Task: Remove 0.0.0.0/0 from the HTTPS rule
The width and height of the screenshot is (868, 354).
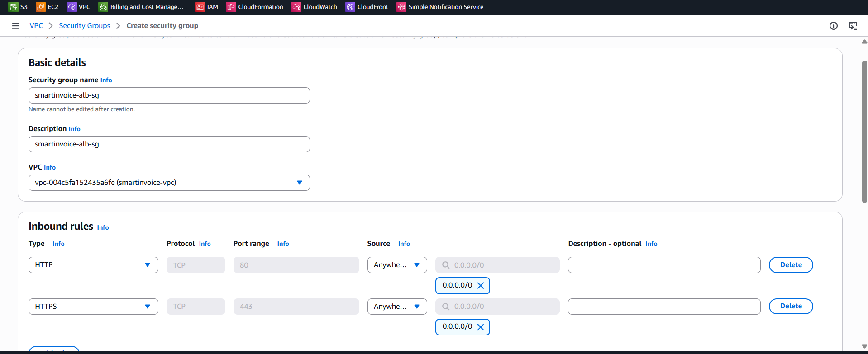Action: click(x=481, y=327)
